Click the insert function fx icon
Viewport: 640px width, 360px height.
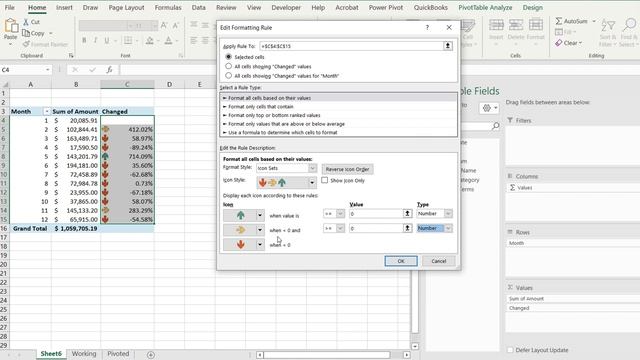pos(109,70)
